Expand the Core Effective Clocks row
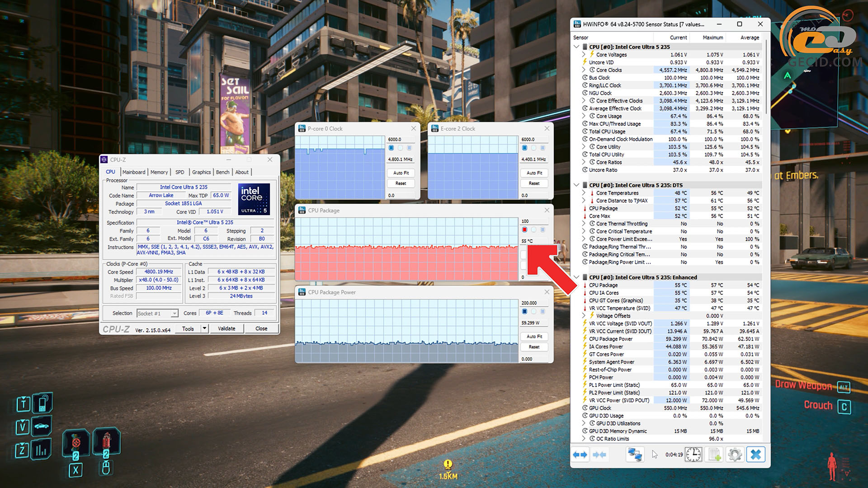The image size is (868, 488). tap(584, 101)
